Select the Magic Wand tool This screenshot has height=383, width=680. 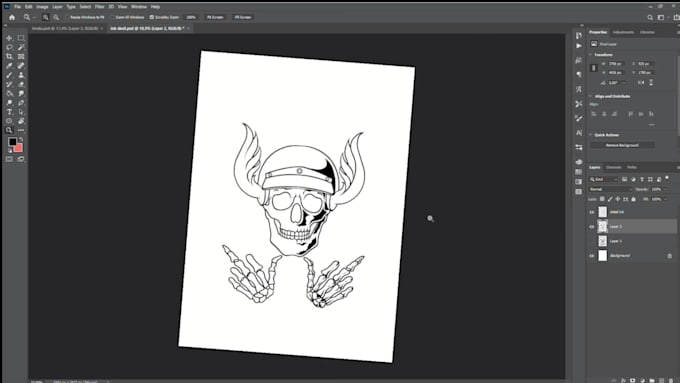21,47
